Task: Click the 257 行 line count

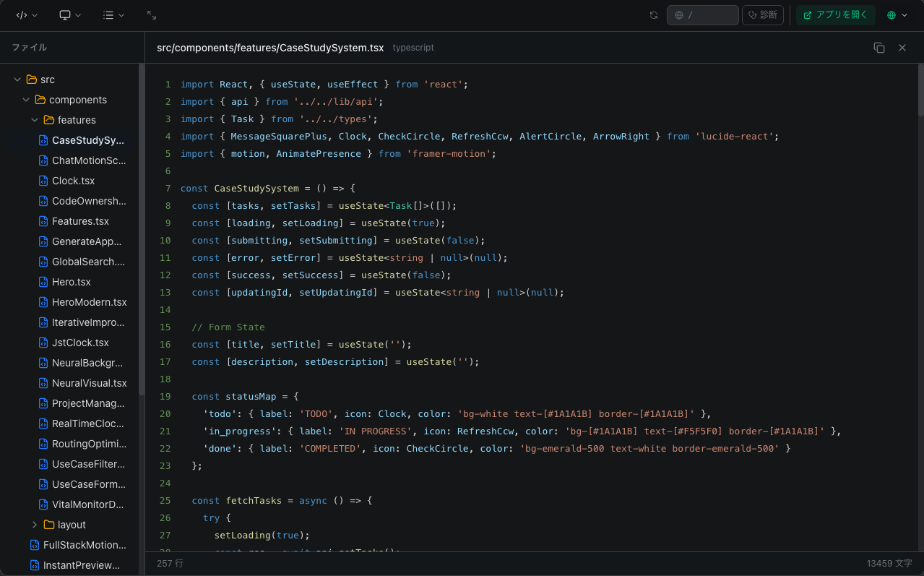Action: 170,563
